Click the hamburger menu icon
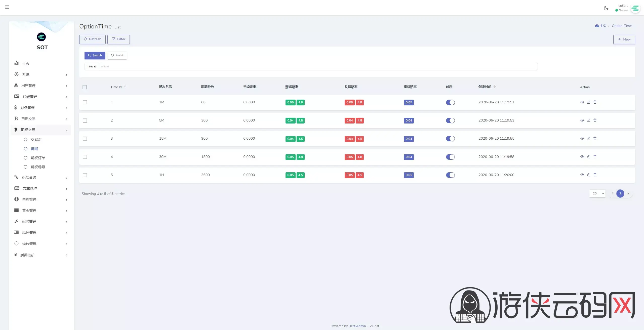Image resolution: width=644 pixels, height=330 pixels. click(x=7, y=7)
